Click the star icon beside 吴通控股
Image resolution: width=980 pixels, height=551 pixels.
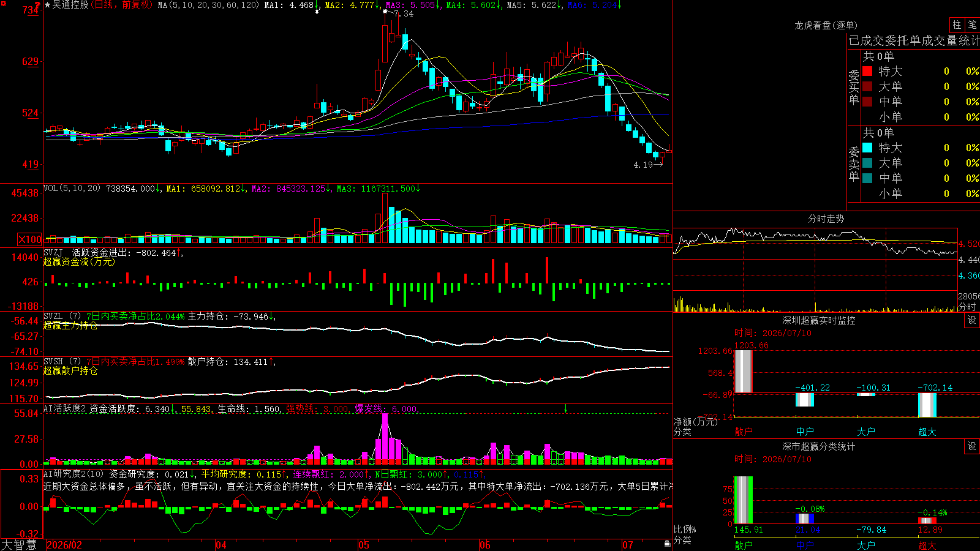[48, 5]
